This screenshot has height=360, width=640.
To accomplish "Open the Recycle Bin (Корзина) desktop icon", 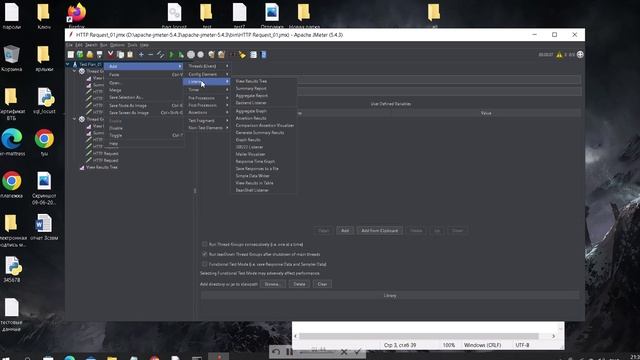I will 11,58.
